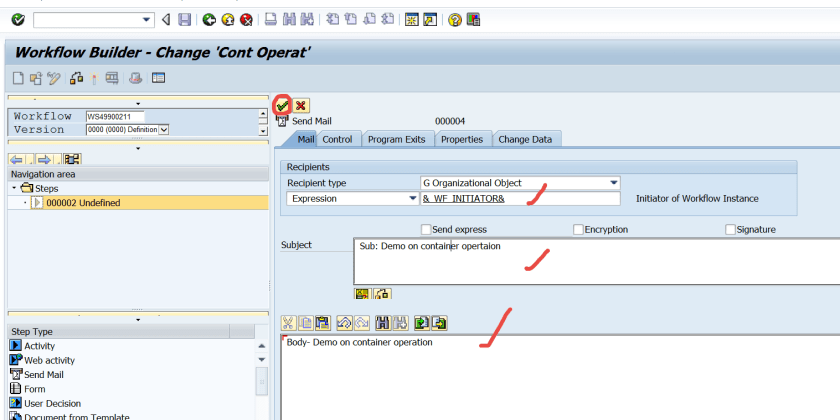Click the Print icon in top toolbar

coord(271,19)
